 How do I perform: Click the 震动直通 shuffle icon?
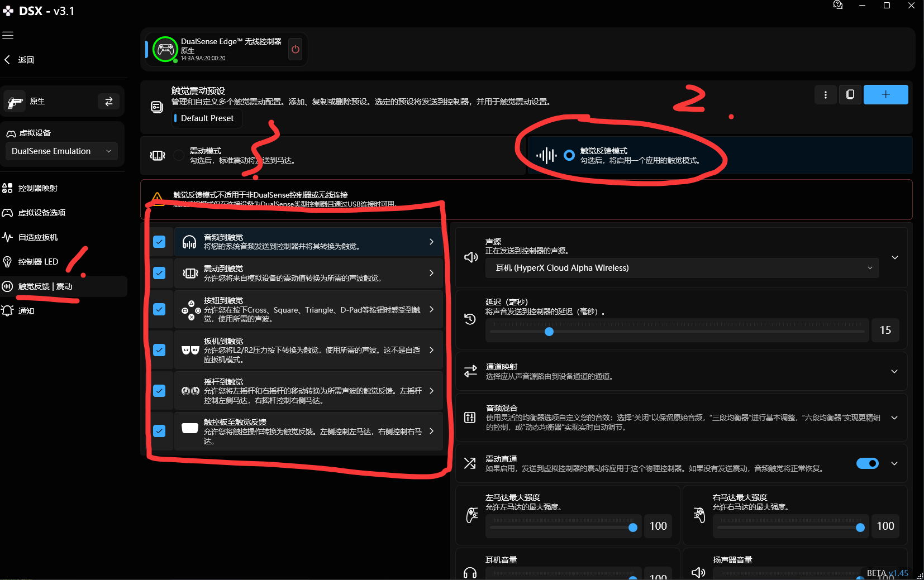point(470,463)
